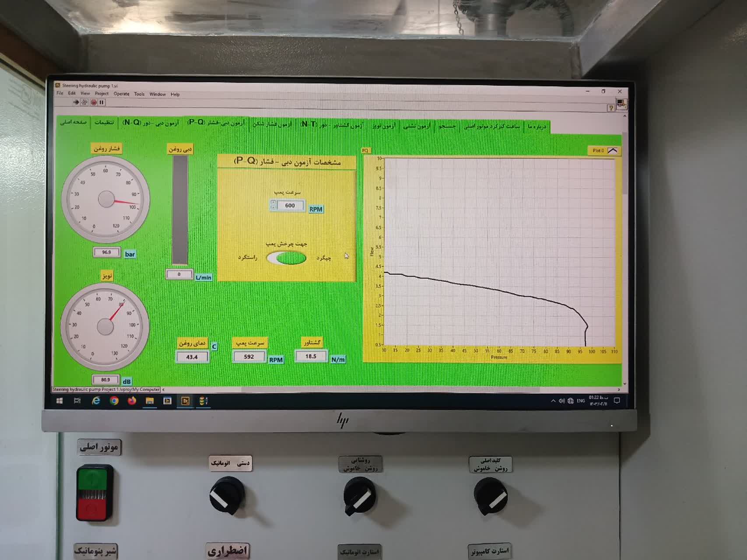Click the vertical scrollbar down arrow

coord(624,384)
